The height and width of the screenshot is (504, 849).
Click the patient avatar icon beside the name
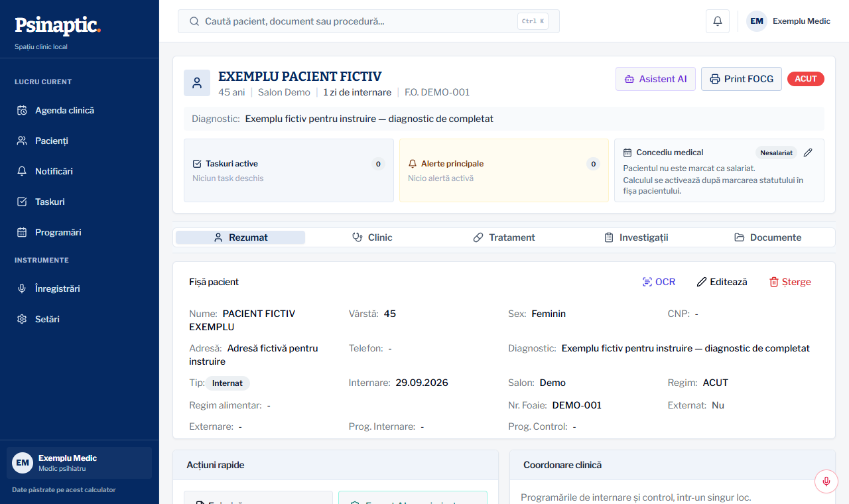pos(197,83)
